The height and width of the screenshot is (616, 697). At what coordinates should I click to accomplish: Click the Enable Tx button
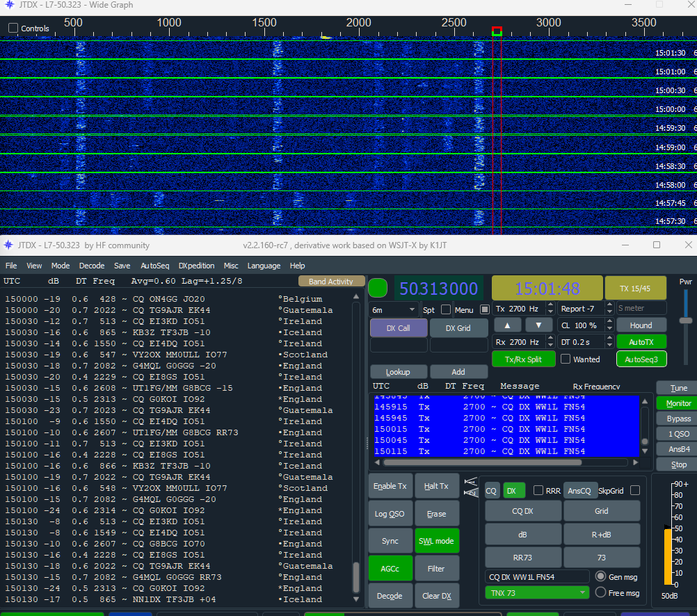click(x=390, y=486)
